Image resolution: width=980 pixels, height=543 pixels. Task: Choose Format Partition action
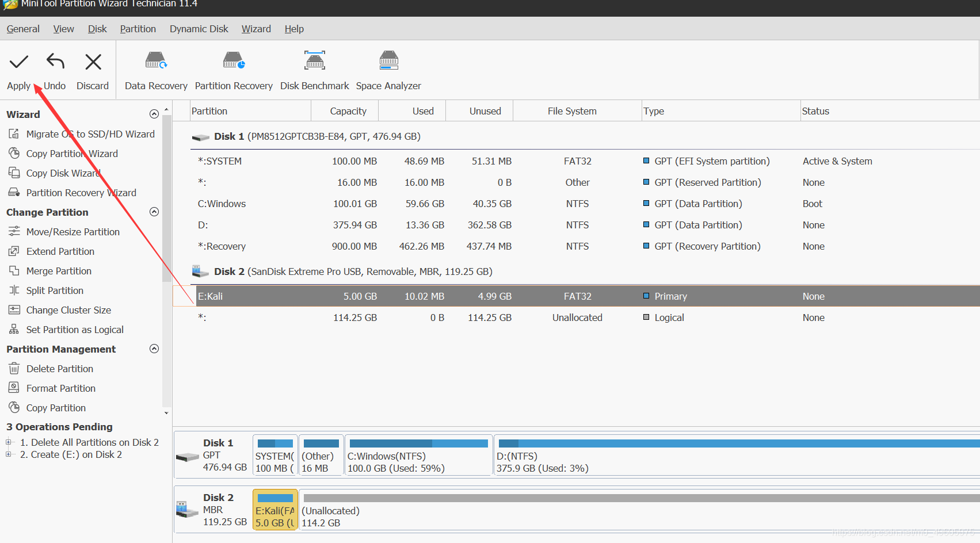tap(61, 388)
